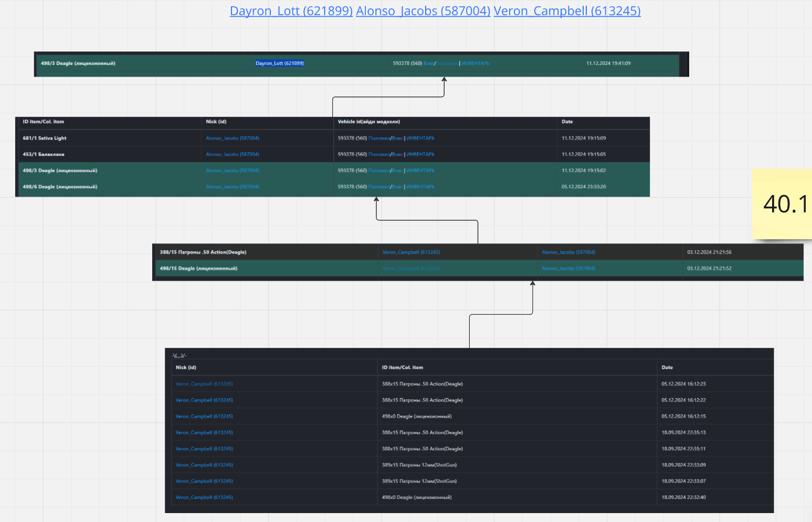Open the Alonso_Jacobs (587004) title link
This screenshot has width=812, height=522.
tap(423, 11)
